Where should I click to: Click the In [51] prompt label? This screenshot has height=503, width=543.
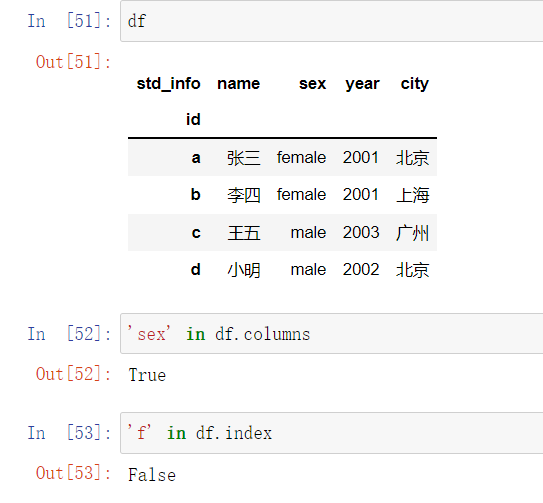[69, 21]
